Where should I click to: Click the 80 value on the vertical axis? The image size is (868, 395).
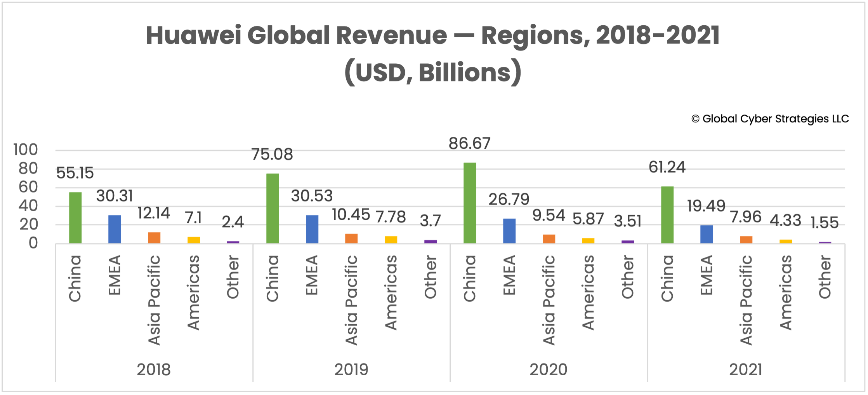(28, 168)
